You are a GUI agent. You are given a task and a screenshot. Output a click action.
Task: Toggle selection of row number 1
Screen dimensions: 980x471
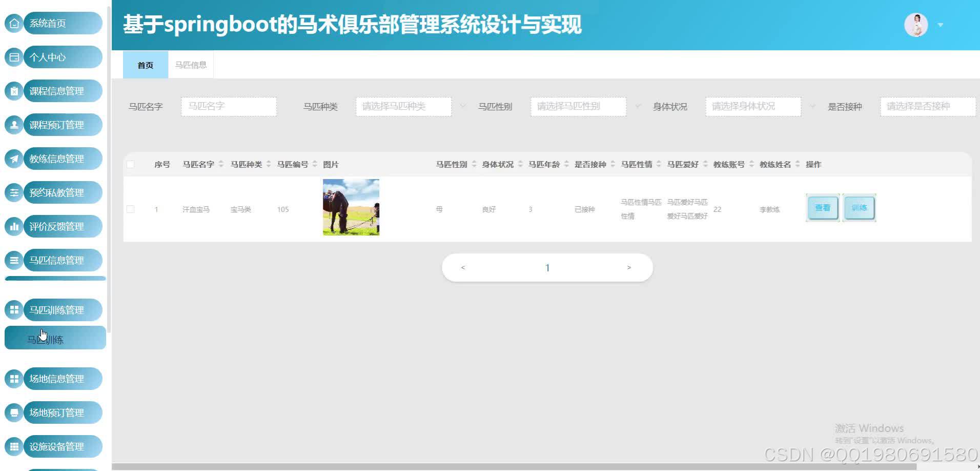click(130, 209)
